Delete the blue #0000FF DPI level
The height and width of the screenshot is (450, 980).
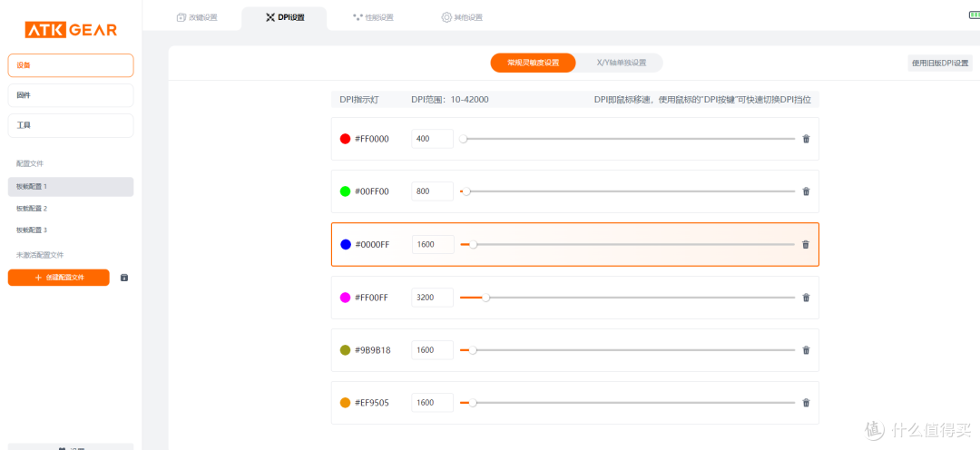(806, 244)
